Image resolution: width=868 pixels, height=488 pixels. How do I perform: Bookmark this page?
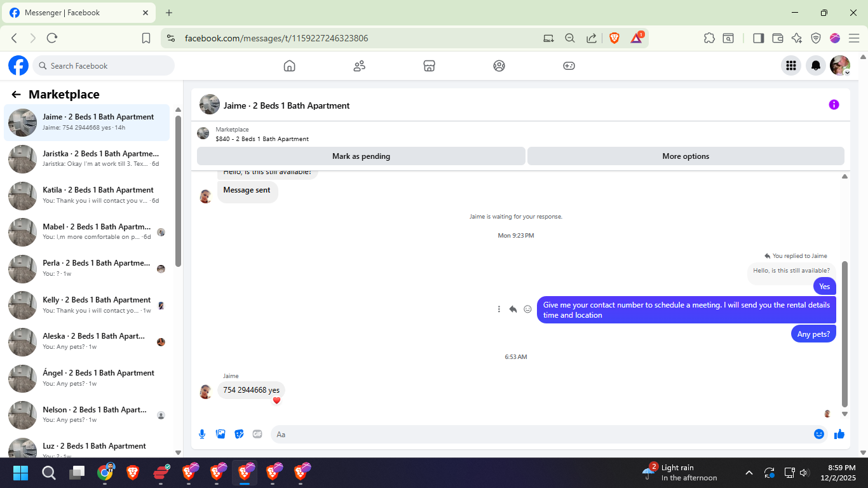coord(146,38)
